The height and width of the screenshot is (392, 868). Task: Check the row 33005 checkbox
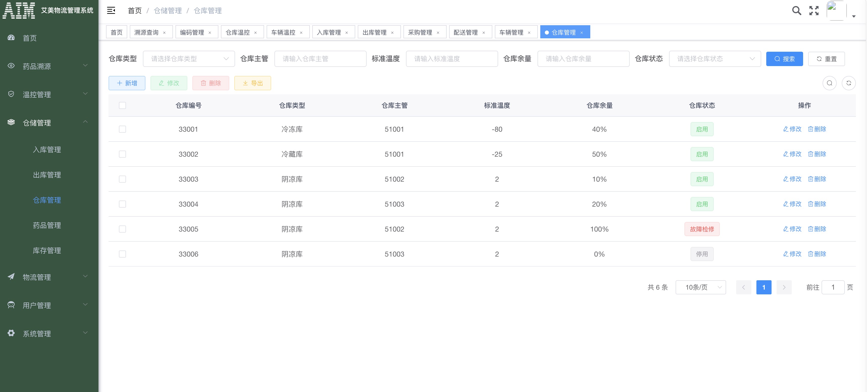click(122, 229)
